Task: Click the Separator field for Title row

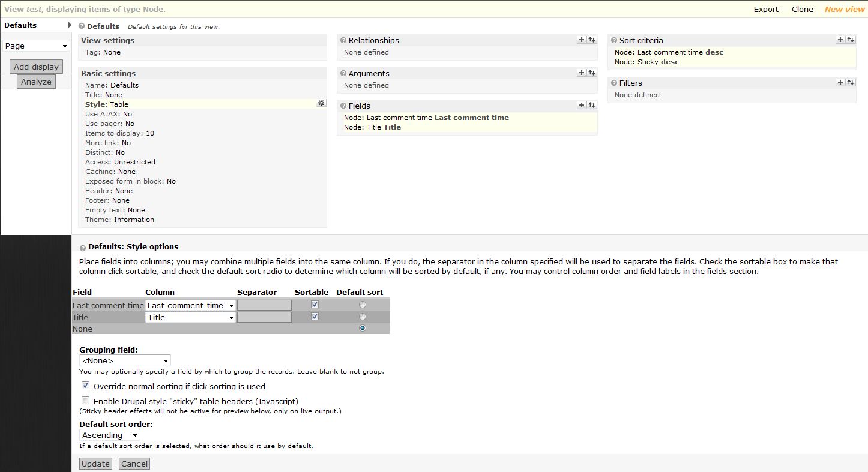Action: tap(264, 317)
